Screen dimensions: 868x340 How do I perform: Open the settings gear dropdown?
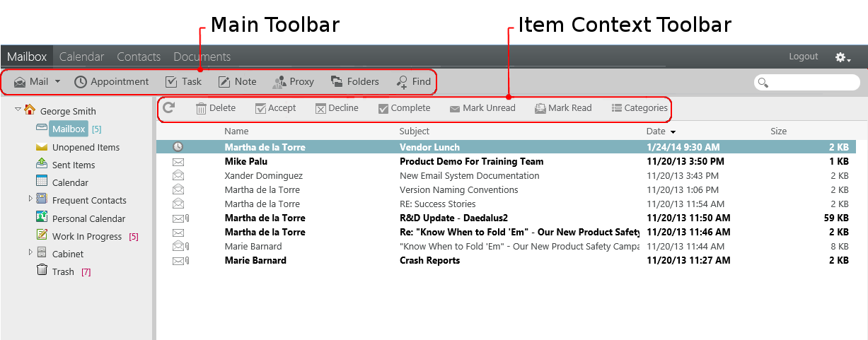843,57
